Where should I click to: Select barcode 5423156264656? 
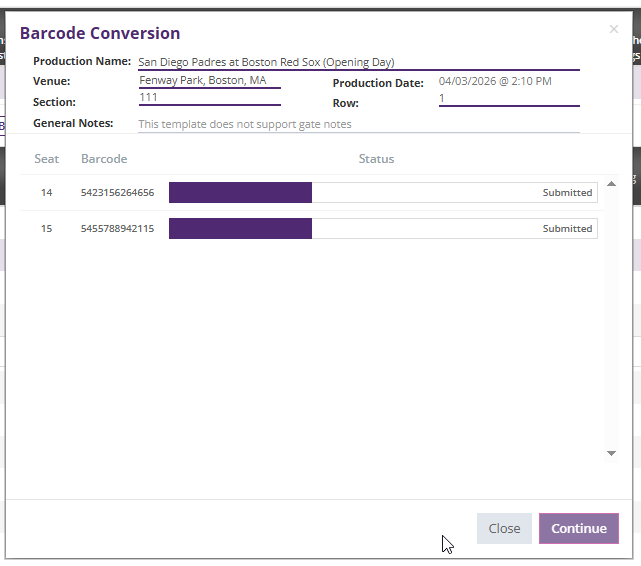click(x=117, y=192)
